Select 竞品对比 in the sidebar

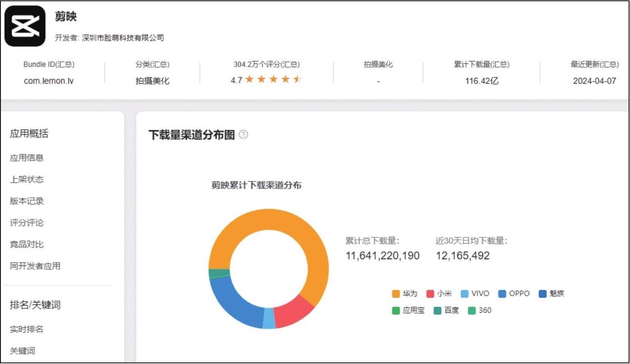coord(27,245)
